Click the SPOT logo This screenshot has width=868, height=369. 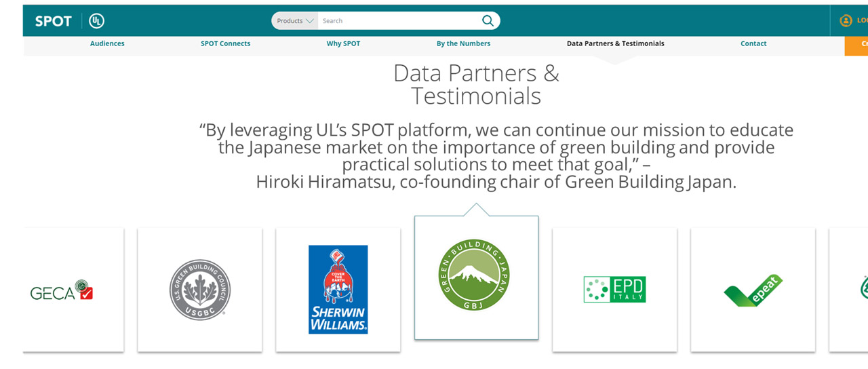(54, 21)
